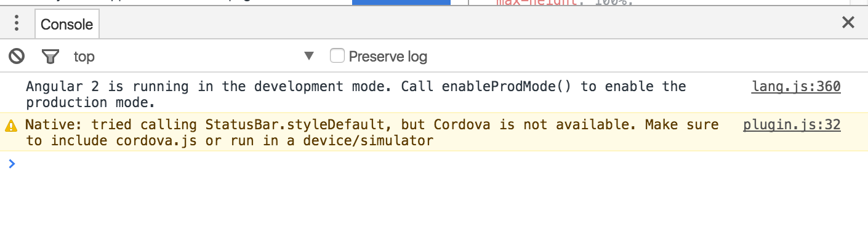Select the Cordova not available warning message
The width and height of the screenshot is (868, 229).
(372, 132)
